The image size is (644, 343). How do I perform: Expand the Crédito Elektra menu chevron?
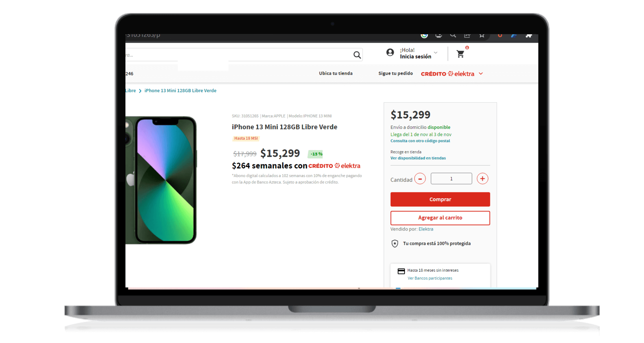tap(481, 74)
